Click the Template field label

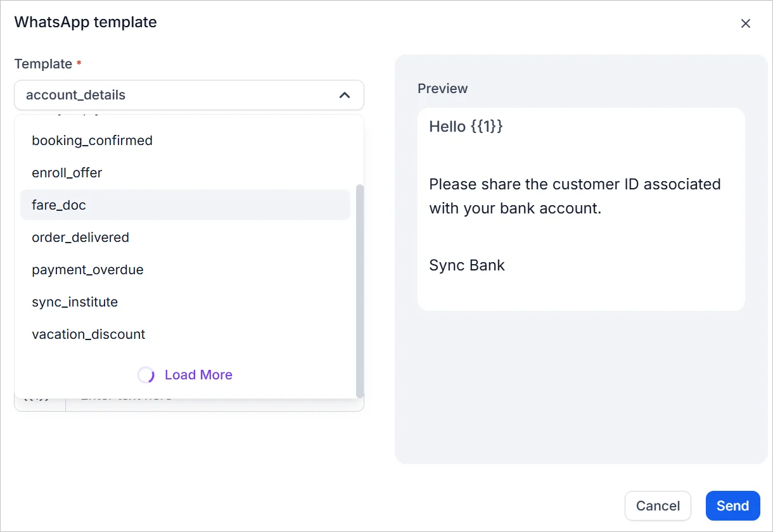[x=43, y=64]
